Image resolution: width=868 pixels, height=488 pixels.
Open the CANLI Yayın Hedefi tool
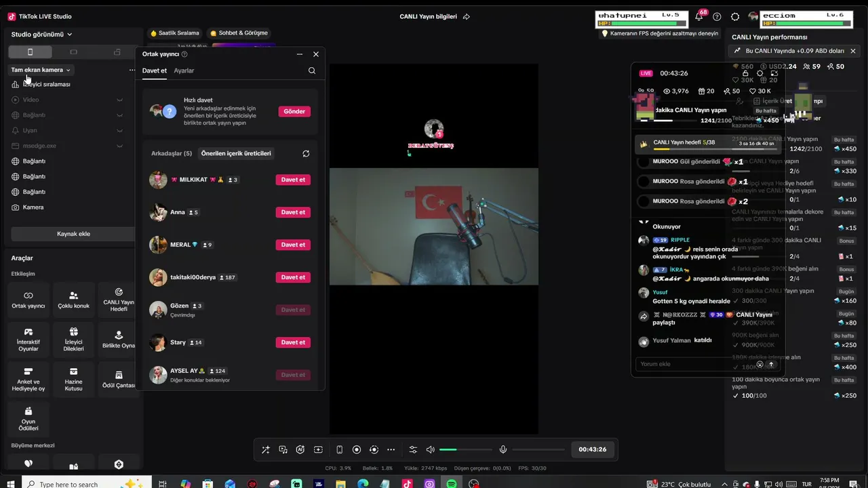coord(119,300)
